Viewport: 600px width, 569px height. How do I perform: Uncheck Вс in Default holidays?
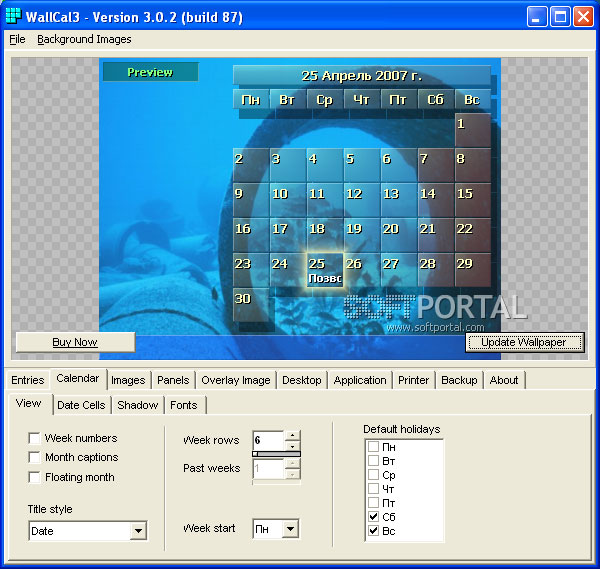(373, 531)
